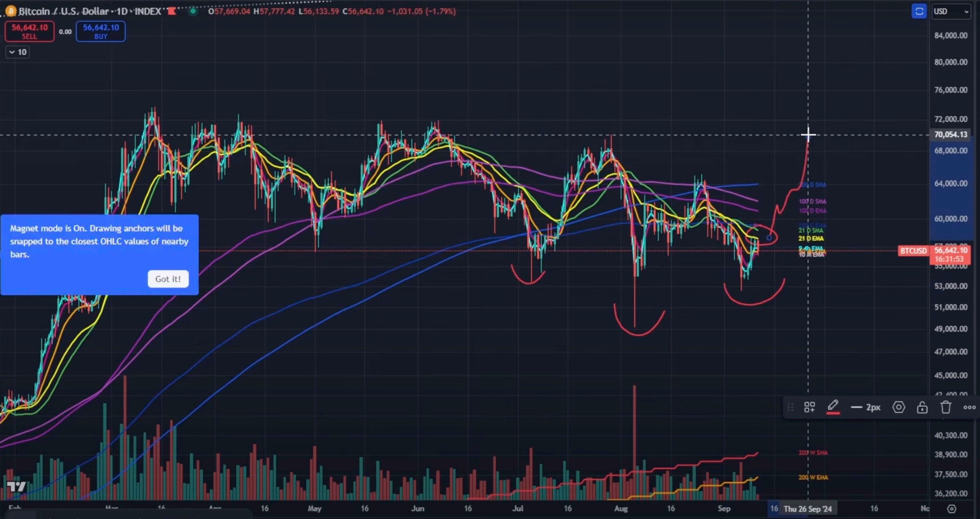Viewport: 980px width, 519px height.
Task: Click the BTCUSD price label on the price scale
Action: [913, 251]
